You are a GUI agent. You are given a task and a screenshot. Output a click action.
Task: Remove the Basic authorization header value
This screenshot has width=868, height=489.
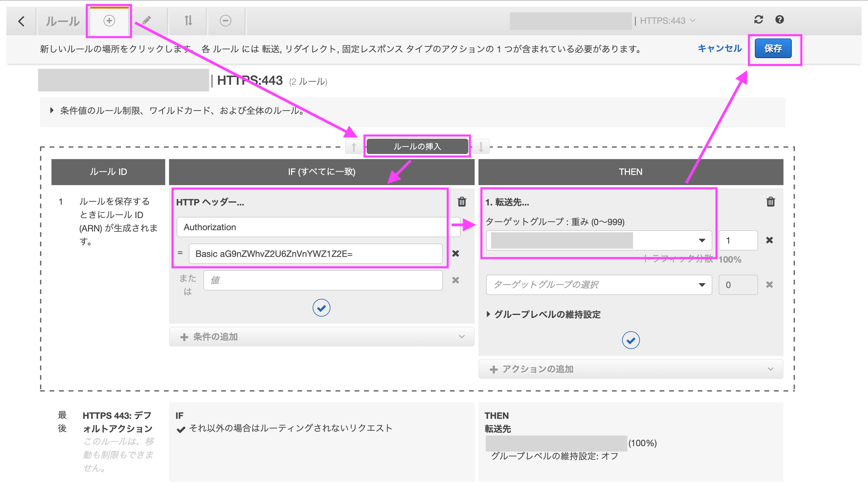pos(455,254)
